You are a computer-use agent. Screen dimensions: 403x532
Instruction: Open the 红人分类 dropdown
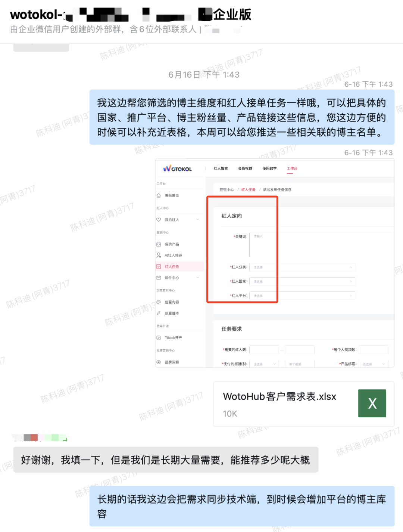point(302,267)
